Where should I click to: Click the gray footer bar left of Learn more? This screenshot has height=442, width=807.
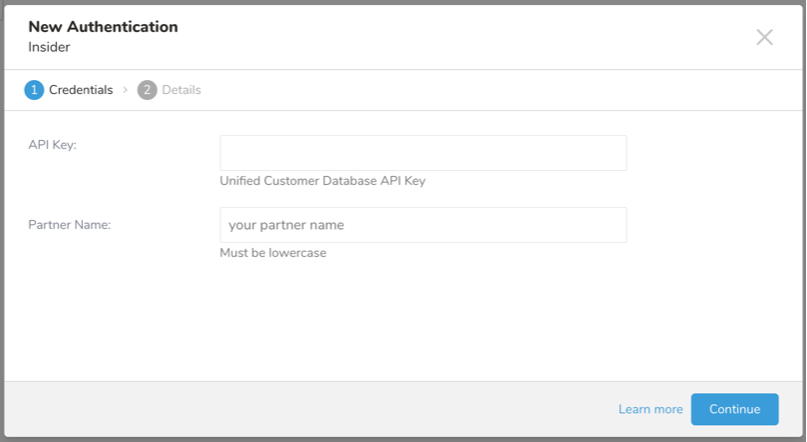coord(300,409)
